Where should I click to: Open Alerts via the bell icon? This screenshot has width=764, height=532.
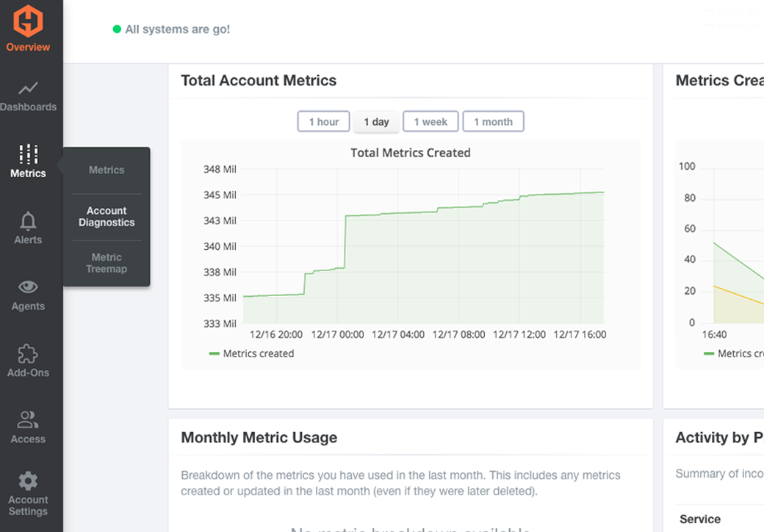[x=28, y=220]
